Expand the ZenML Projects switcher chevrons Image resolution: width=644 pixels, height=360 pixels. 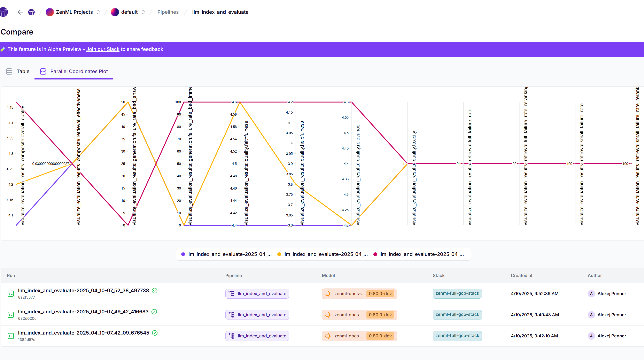pos(98,12)
